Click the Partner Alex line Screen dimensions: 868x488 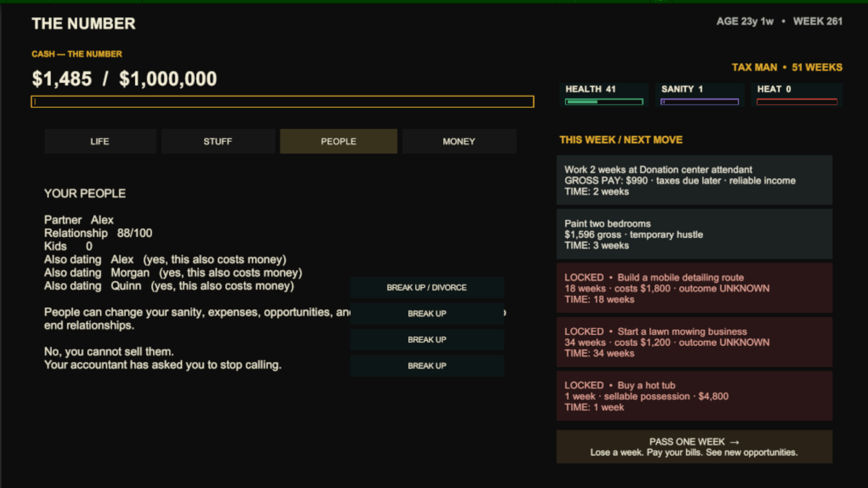click(79, 220)
